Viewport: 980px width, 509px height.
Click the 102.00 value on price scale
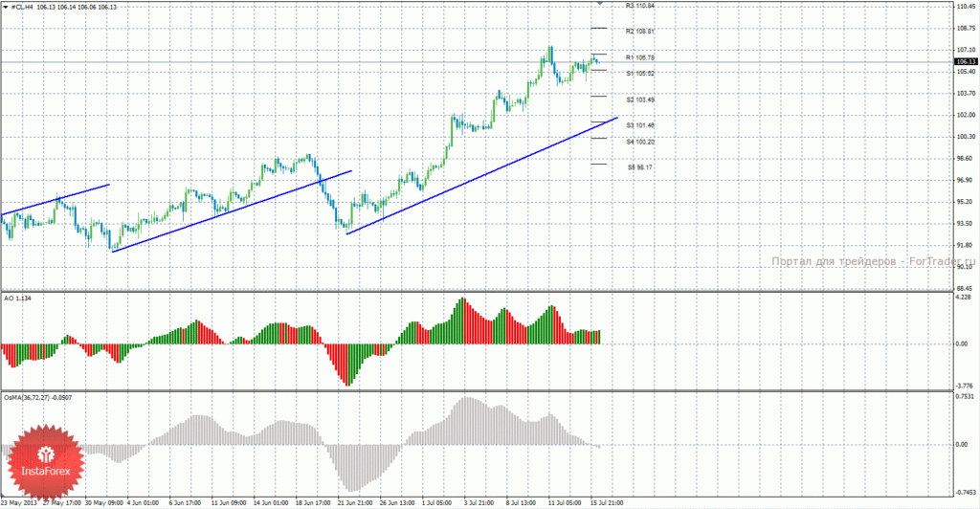pos(967,115)
